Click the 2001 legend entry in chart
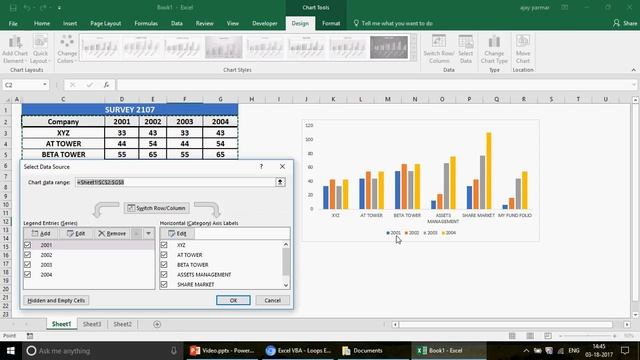This screenshot has height=360, width=640. (393, 233)
